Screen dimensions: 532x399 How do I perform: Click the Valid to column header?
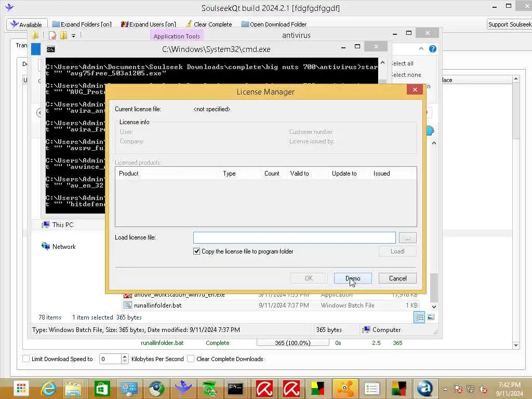[299, 174]
